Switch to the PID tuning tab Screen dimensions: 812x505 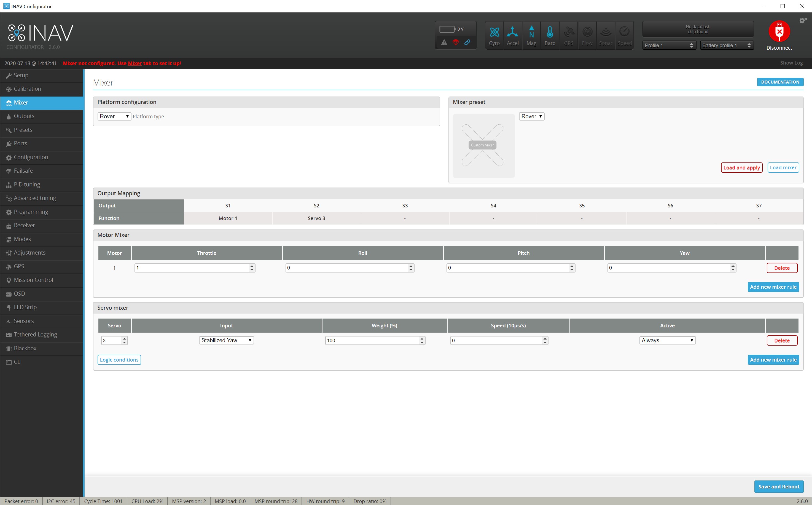pos(27,184)
